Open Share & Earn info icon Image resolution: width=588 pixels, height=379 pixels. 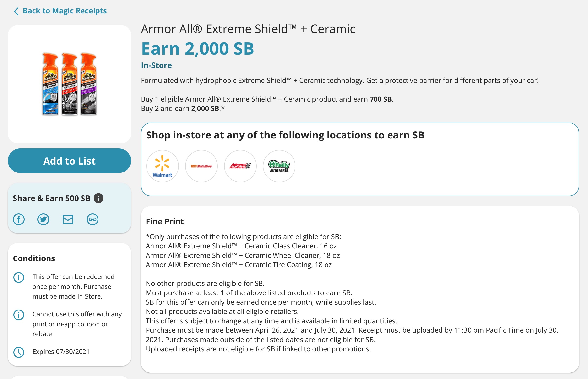98,198
